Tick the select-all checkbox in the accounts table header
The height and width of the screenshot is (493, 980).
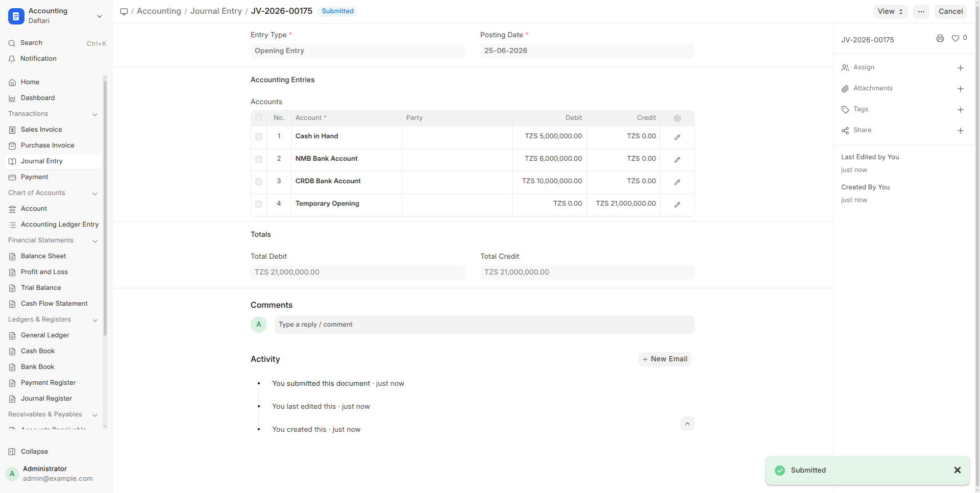[259, 118]
